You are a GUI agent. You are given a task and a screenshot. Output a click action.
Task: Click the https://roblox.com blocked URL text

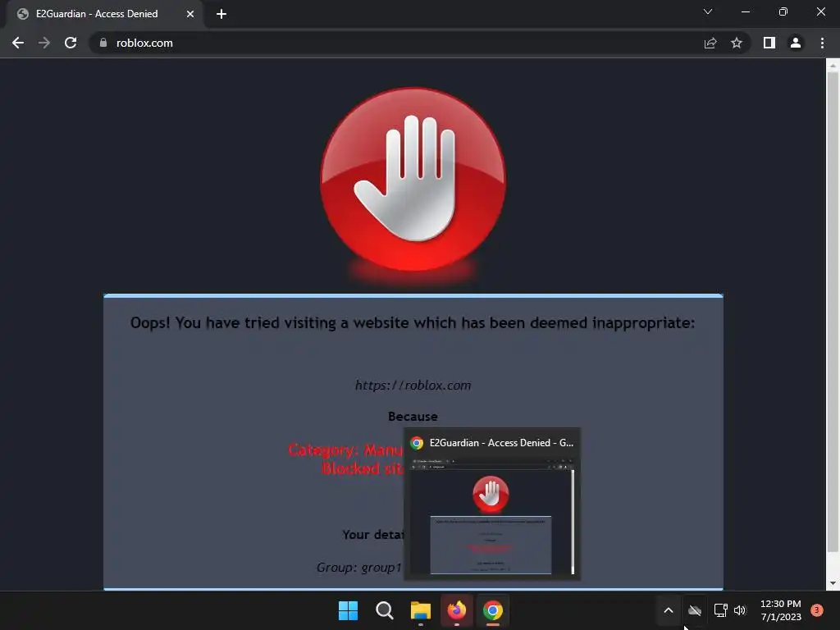coord(413,386)
